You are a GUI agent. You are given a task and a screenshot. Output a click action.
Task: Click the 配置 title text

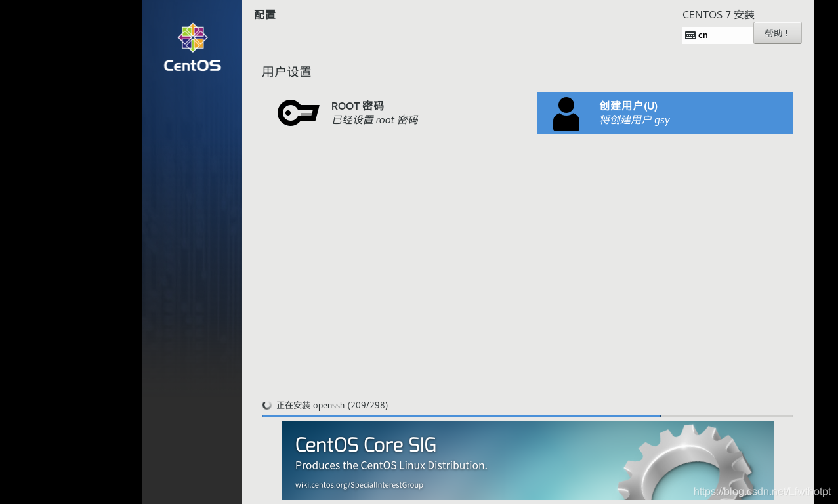pyautogui.click(x=265, y=14)
